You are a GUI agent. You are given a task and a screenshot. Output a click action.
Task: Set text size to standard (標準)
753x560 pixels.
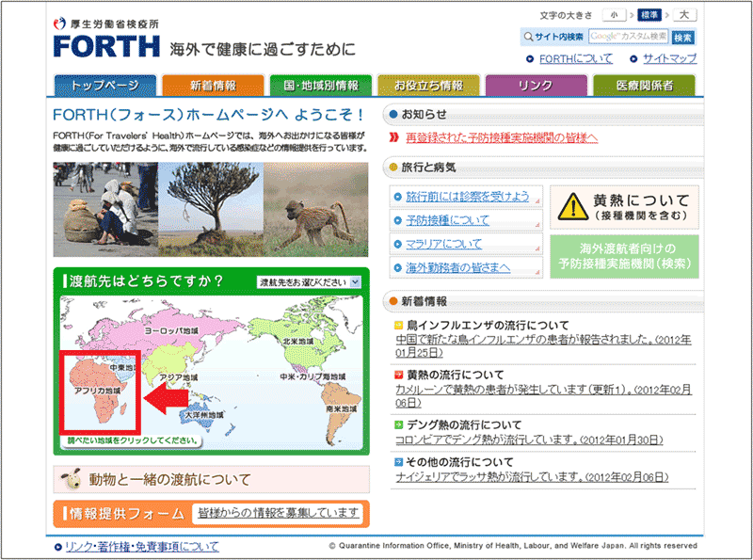tap(649, 15)
